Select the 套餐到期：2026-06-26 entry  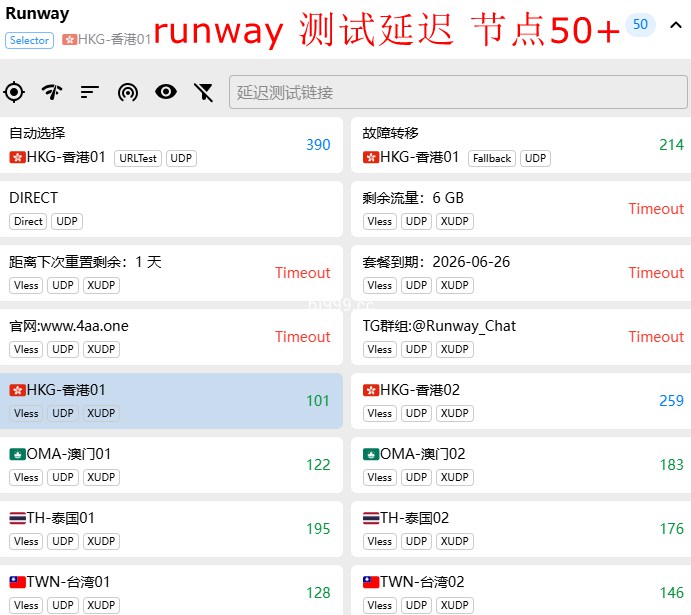click(521, 273)
